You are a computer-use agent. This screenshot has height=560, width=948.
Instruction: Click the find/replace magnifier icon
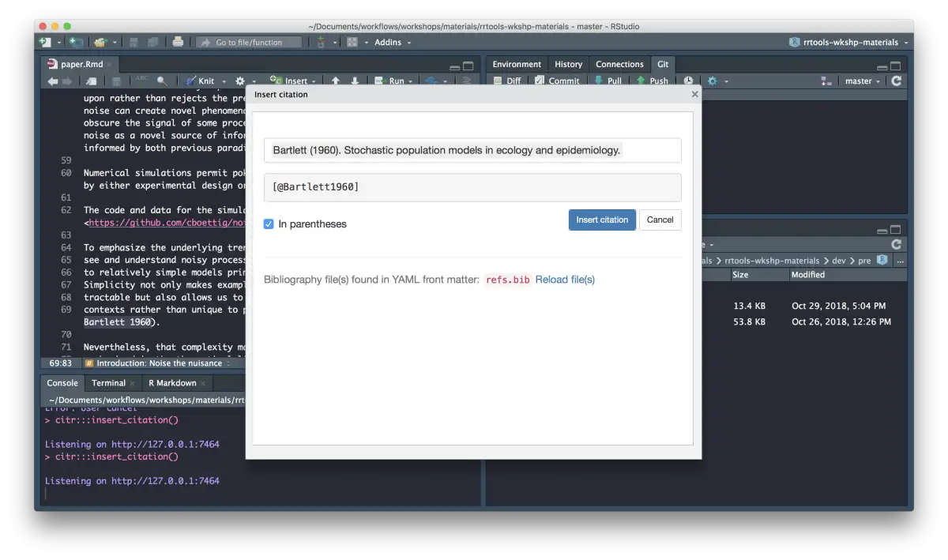click(162, 81)
